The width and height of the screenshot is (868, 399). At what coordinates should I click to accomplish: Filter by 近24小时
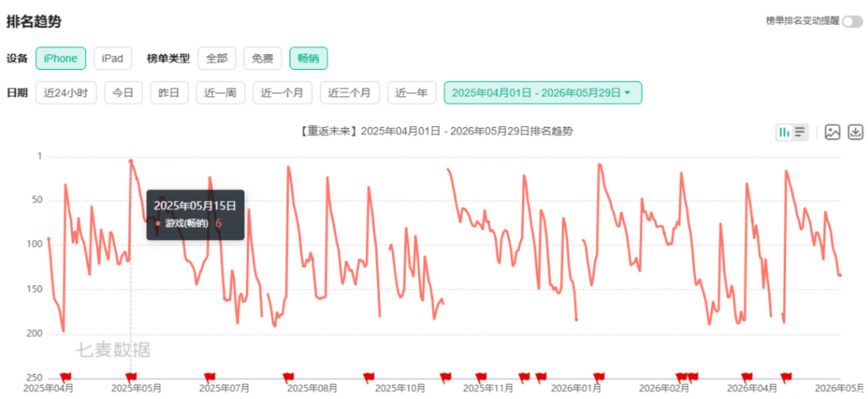pos(66,93)
